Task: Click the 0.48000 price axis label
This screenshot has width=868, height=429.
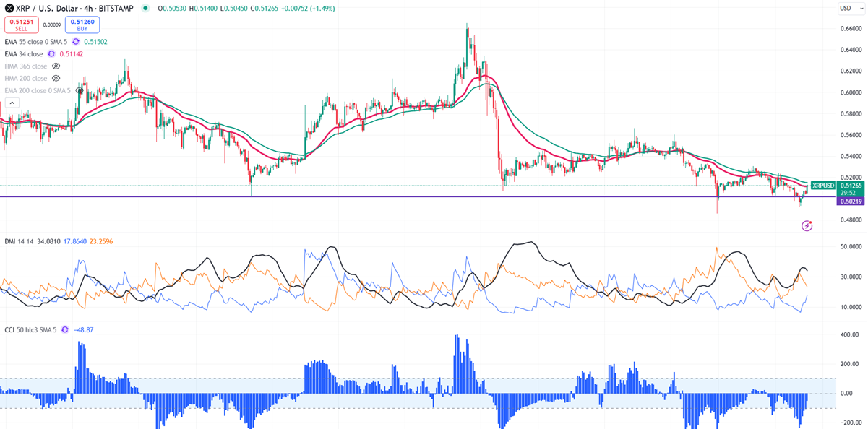Action: (x=852, y=220)
